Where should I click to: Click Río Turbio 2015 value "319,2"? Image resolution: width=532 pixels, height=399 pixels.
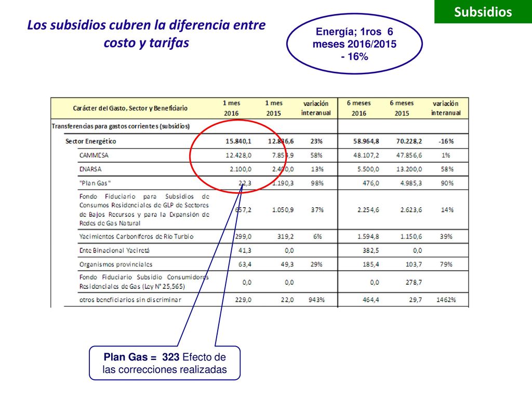pos(285,236)
